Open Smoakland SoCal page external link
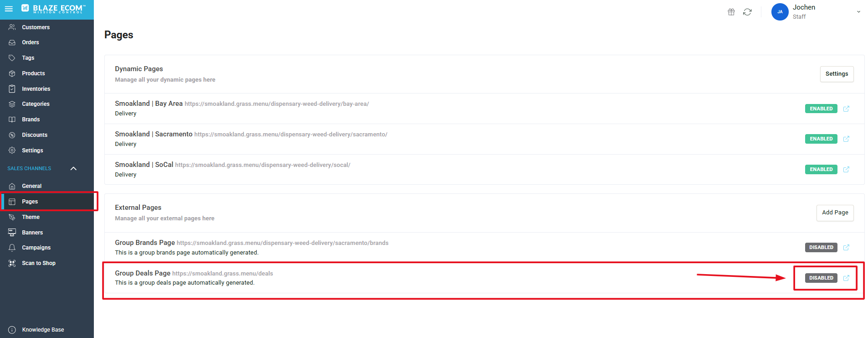This screenshot has height=338, width=868. (x=846, y=169)
